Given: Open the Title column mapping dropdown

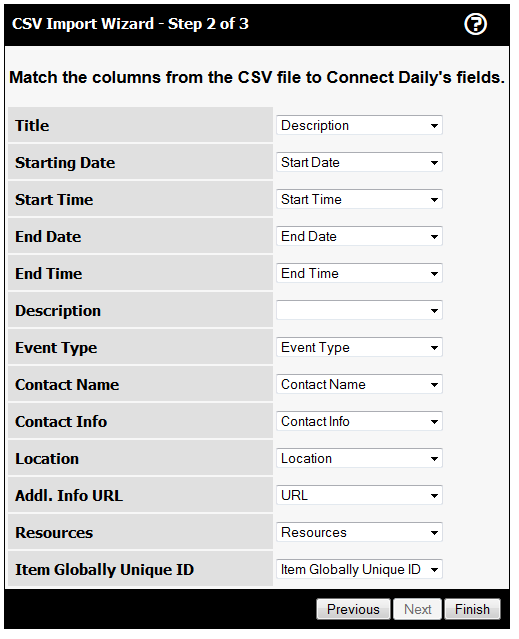Looking at the screenshot, I should coord(359,125).
